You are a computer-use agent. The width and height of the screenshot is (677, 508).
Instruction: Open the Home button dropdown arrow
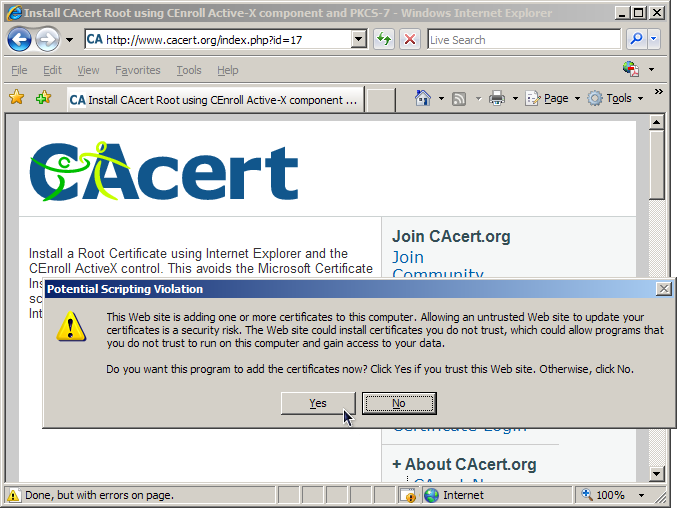coord(441,98)
